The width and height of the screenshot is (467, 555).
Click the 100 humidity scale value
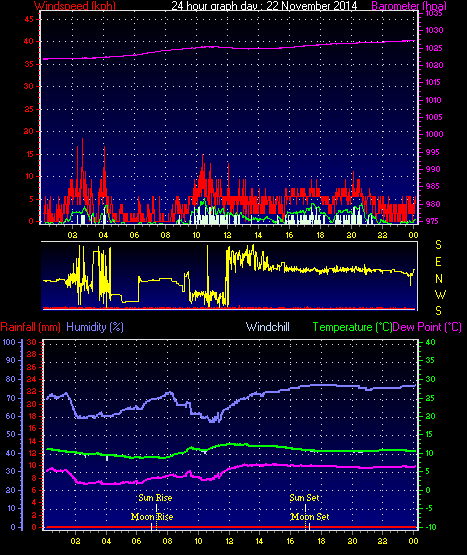[x=9, y=342]
